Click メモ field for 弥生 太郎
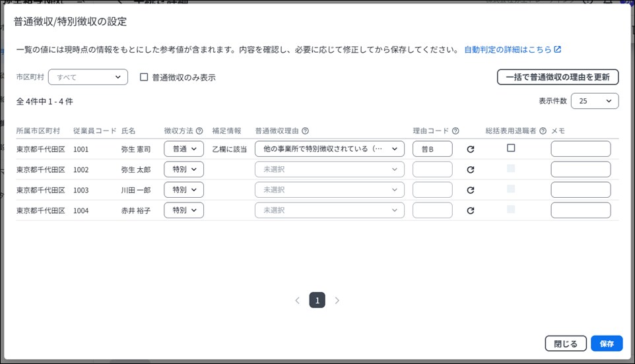 pos(581,169)
